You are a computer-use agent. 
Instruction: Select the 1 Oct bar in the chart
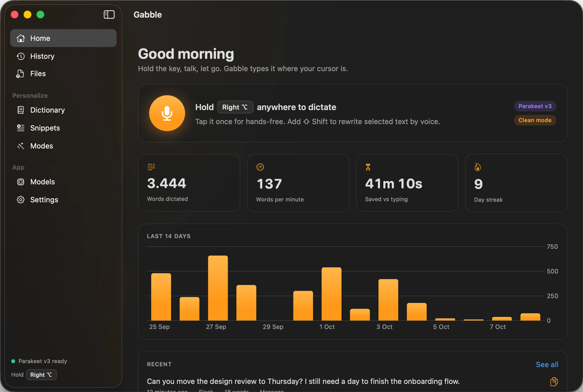click(x=332, y=294)
